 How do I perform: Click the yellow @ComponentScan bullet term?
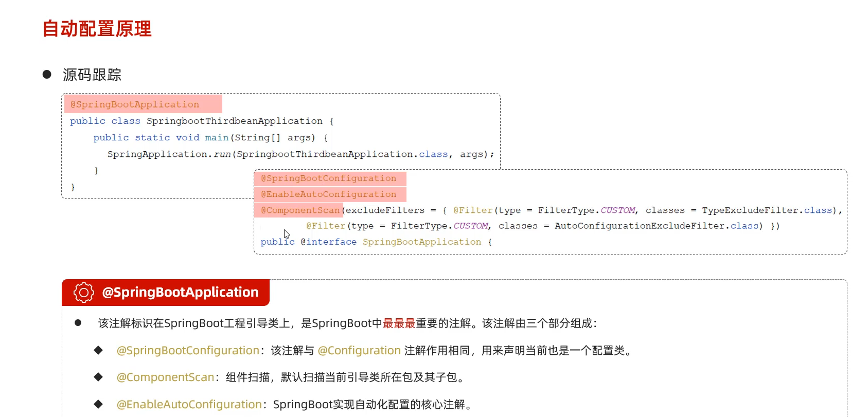point(165,377)
